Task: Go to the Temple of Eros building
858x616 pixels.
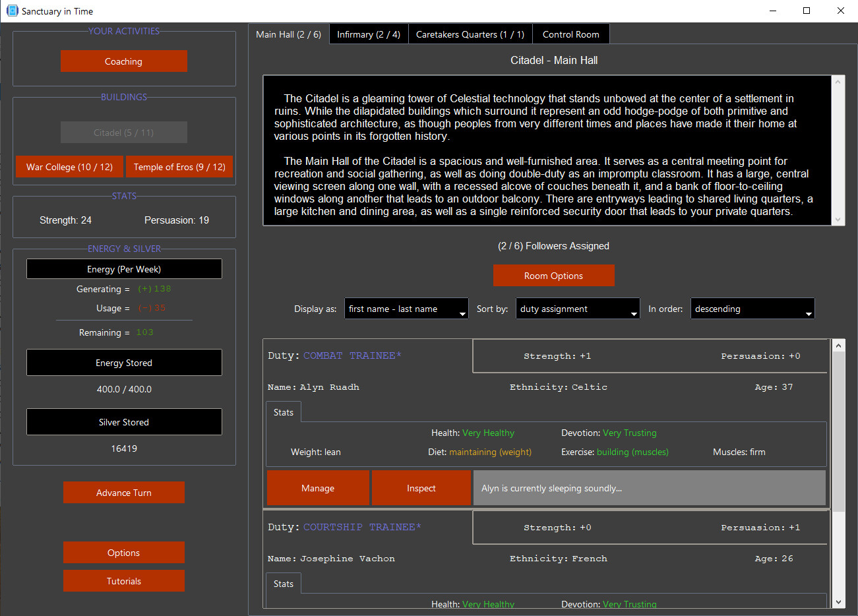Action: point(179,167)
